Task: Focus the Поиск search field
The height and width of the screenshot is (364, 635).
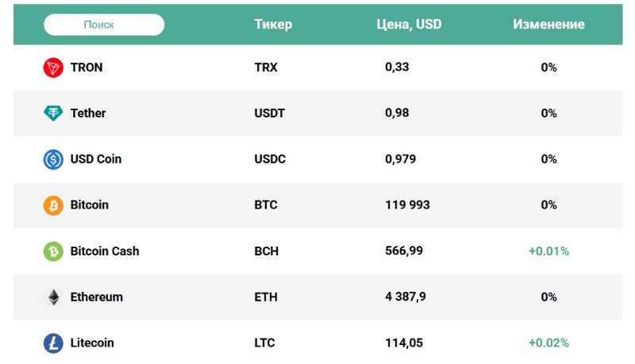Action: [x=104, y=25]
